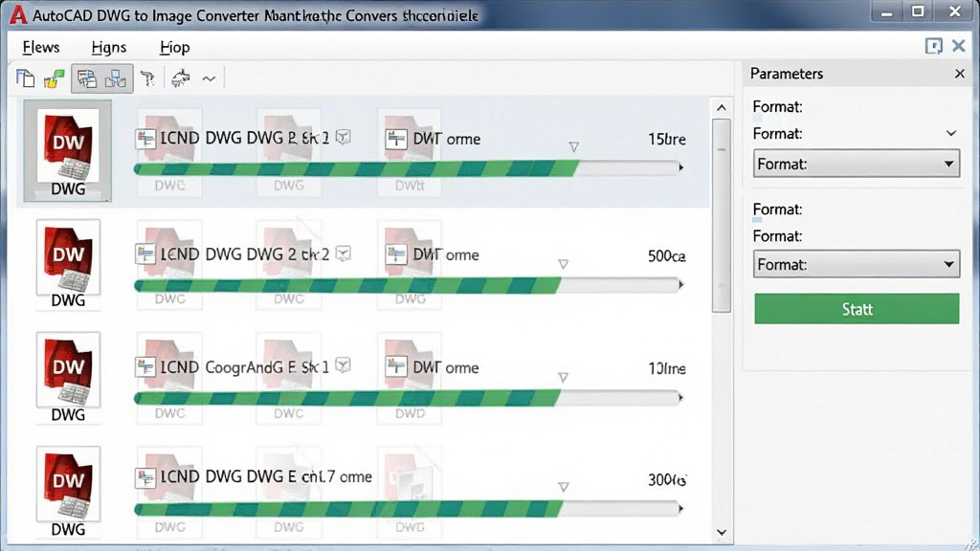
Task: Open the Hiop menu
Action: pyautogui.click(x=174, y=48)
